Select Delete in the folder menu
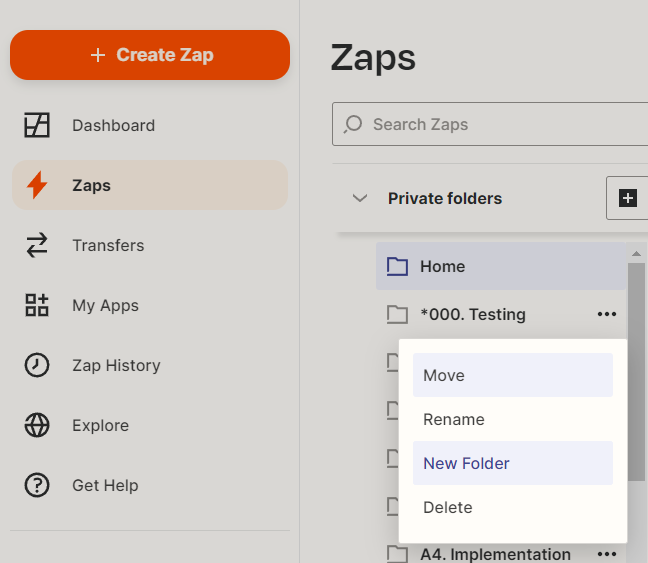Image resolution: width=648 pixels, height=563 pixels. point(512,507)
